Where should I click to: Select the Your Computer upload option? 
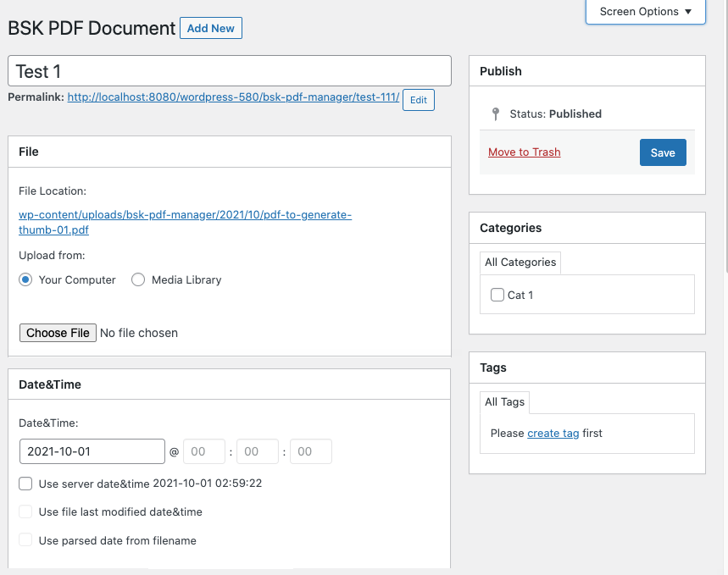pos(25,279)
